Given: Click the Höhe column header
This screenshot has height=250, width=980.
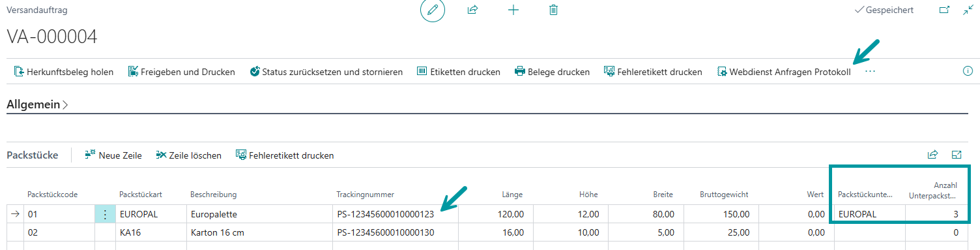Looking at the screenshot, I should pos(588,195).
